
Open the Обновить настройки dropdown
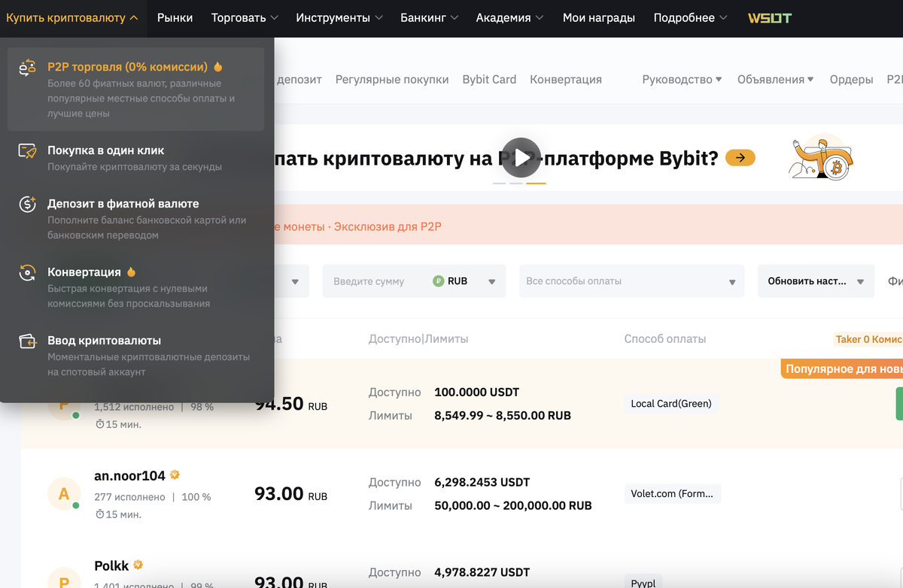[816, 281]
